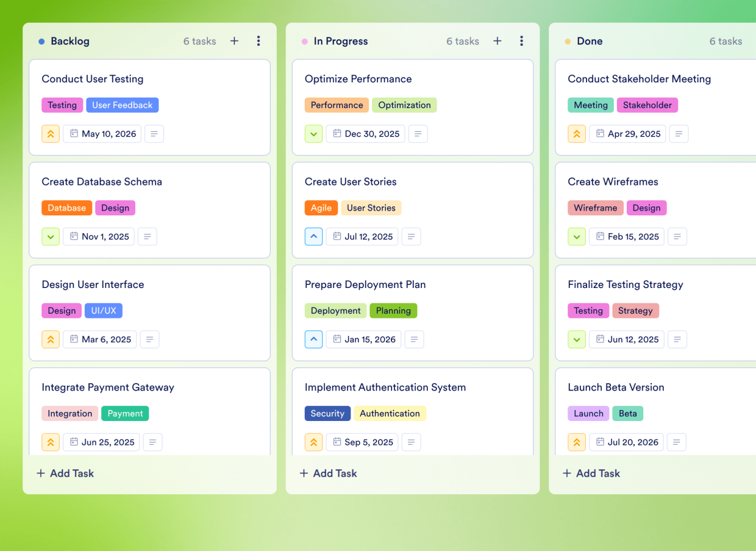Viewport: 756px width, 551px height.
Task: Toggle priority on Finalize Testing Strategy card
Action: coord(577,339)
